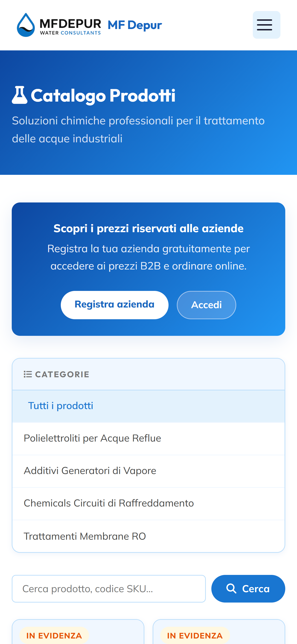
Task: Click the left IN EVIDENZA badge
Action: click(x=54, y=635)
